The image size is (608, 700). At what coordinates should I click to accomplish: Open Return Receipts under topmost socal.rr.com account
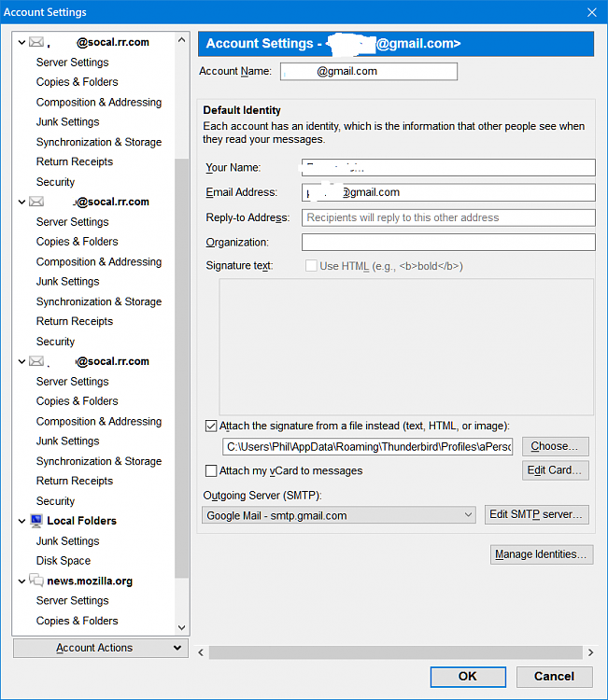[74, 161]
